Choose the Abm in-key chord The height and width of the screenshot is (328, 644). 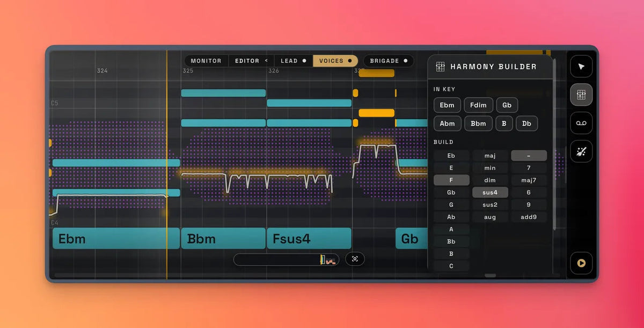[447, 123]
